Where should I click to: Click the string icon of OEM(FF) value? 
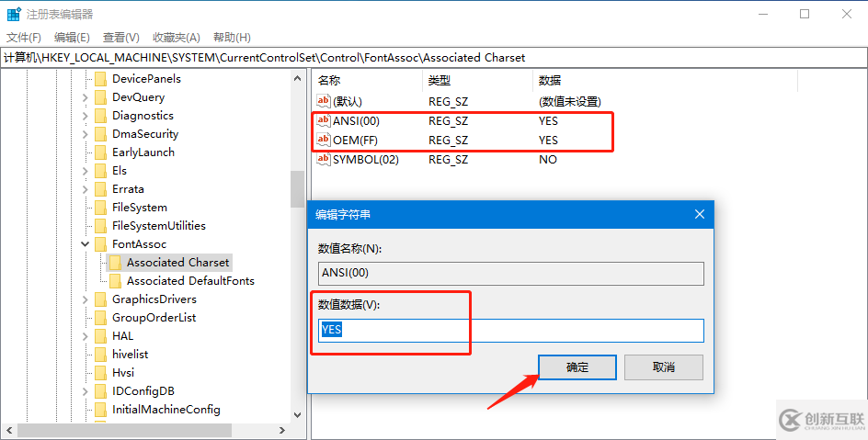point(324,140)
